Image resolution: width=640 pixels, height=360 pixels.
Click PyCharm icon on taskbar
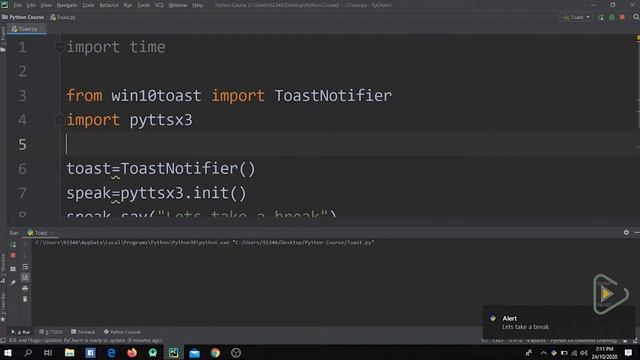(x=173, y=353)
